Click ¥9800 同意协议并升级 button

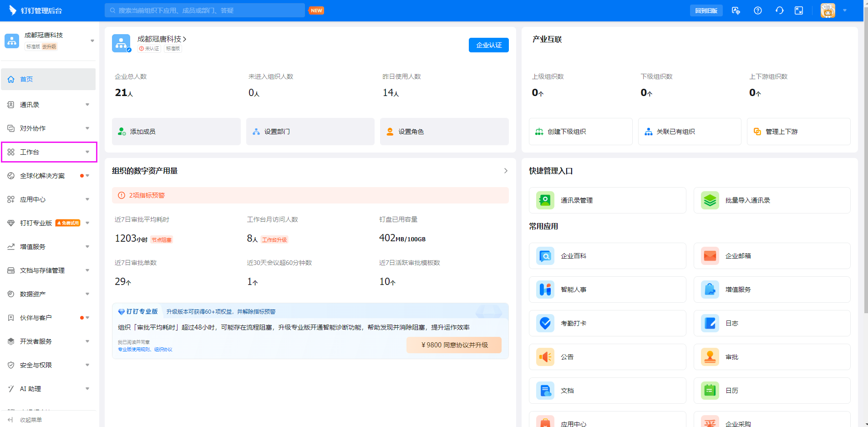coord(454,345)
